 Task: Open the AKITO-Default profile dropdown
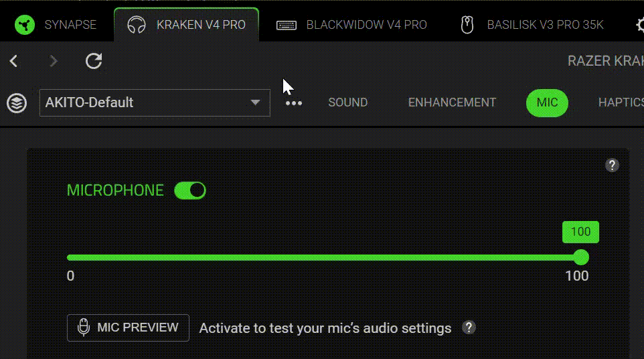[155, 102]
